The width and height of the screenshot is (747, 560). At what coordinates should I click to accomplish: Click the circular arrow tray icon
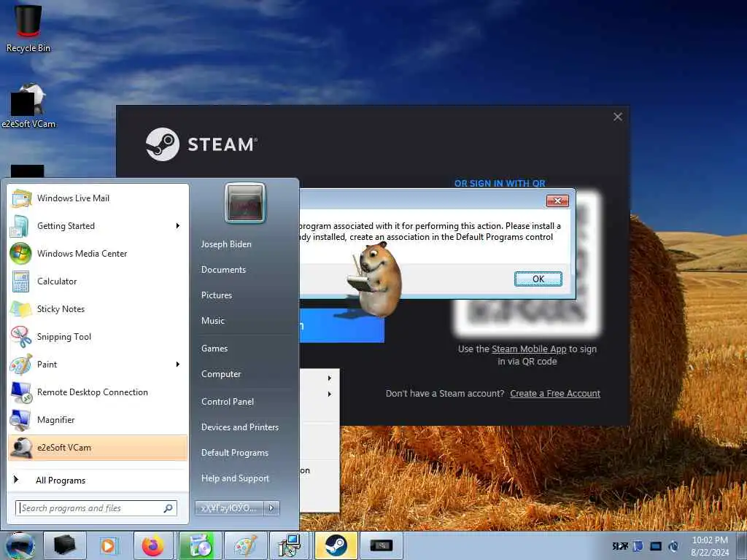pyautogui.click(x=673, y=546)
